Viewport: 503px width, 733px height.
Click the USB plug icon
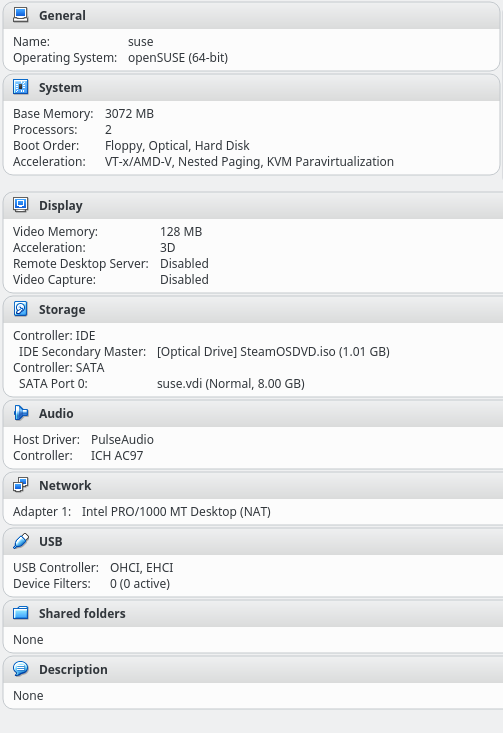click(x=21, y=541)
